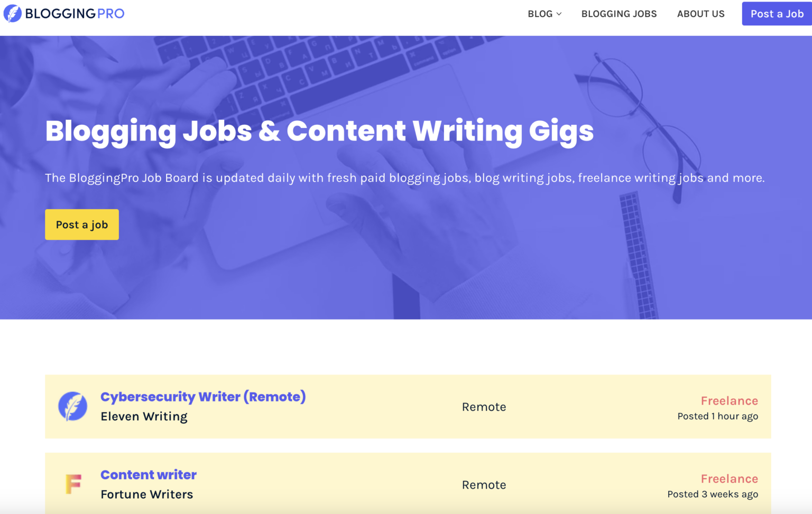This screenshot has width=812, height=514.
Task: Open the Content writer job listing
Action: tap(148, 474)
